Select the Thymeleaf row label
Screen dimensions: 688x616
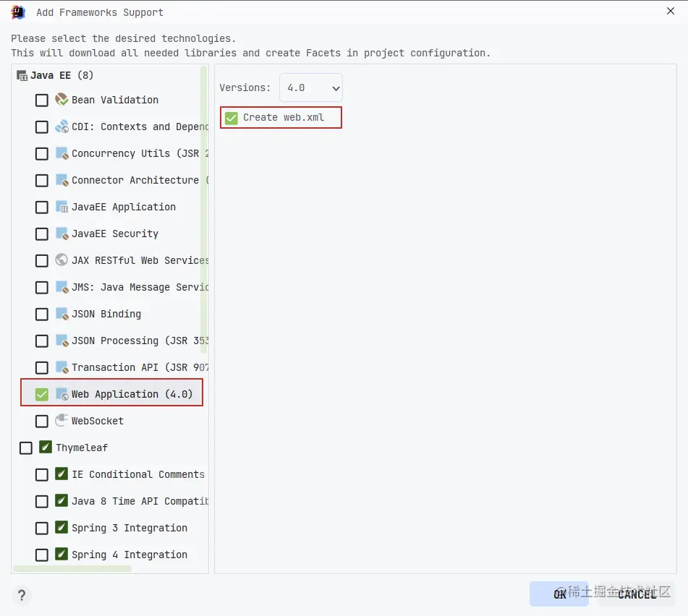click(x=82, y=448)
